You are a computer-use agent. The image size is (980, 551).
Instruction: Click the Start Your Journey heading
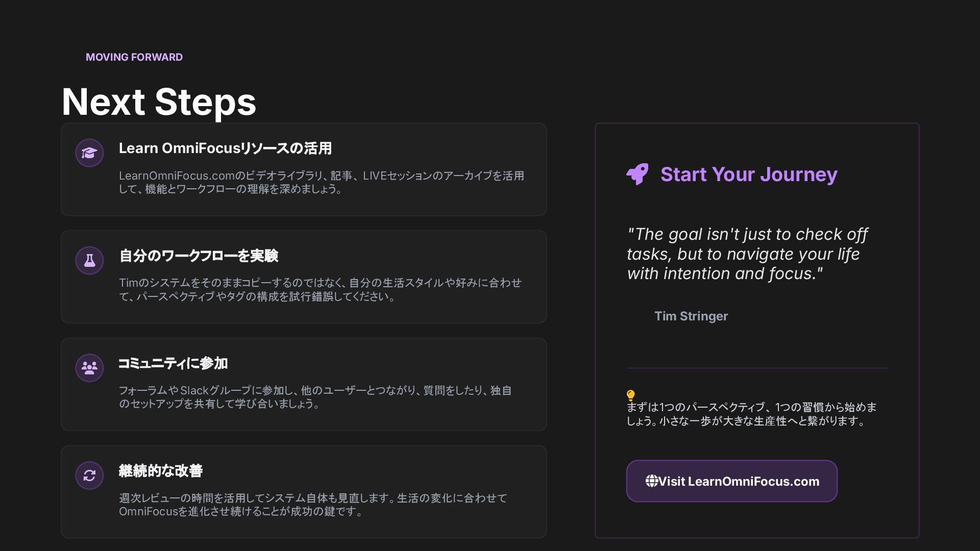(748, 174)
